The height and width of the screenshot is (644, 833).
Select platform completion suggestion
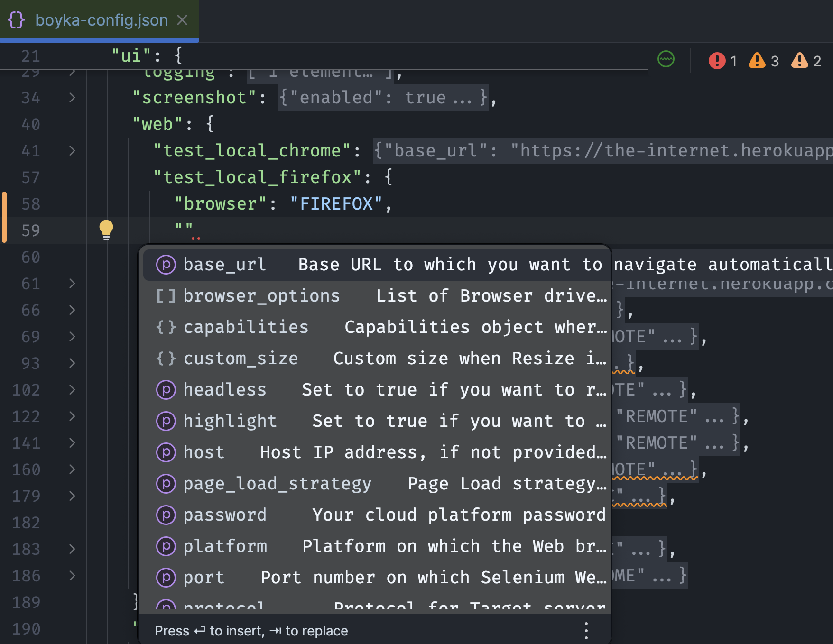pyautogui.click(x=375, y=546)
